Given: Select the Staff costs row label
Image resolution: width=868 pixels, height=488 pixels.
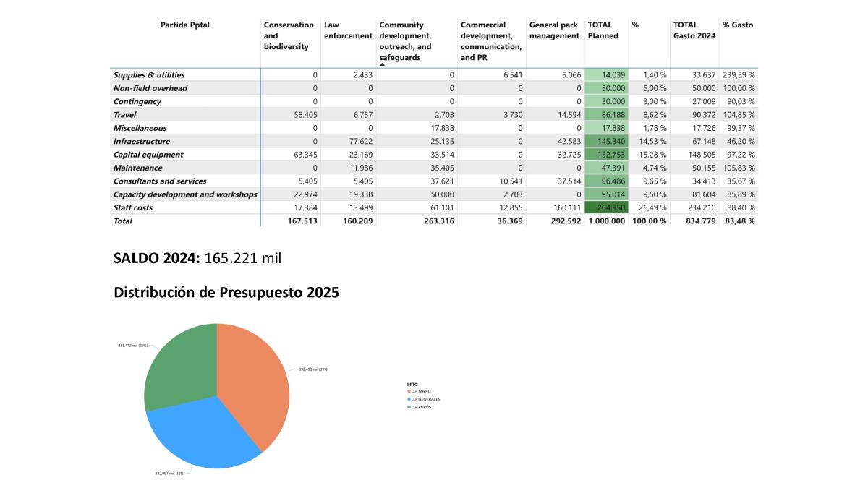Looking at the screenshot, I should coord(133,207).
